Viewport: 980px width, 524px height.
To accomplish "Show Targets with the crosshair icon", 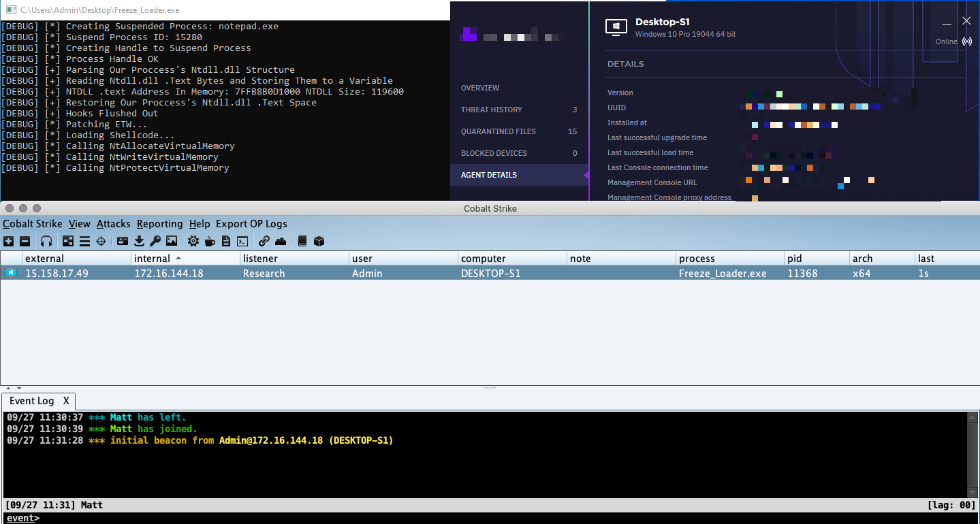I will pos(101,241).
